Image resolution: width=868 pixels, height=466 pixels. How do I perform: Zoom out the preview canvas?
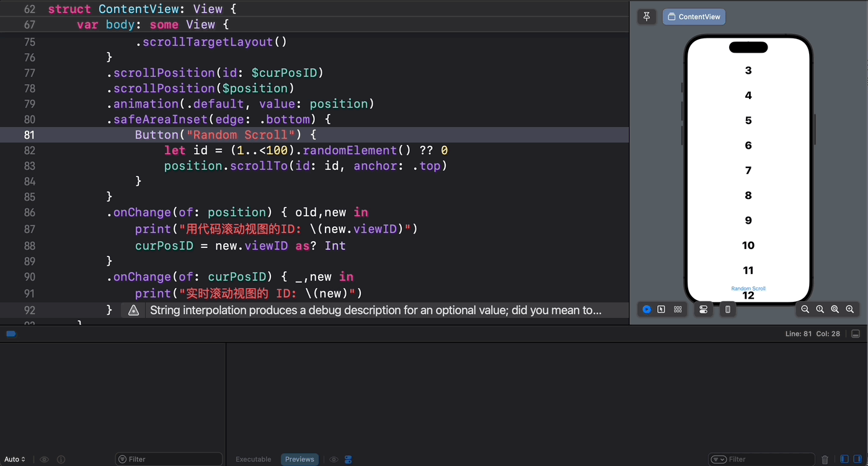pos(805,309)
